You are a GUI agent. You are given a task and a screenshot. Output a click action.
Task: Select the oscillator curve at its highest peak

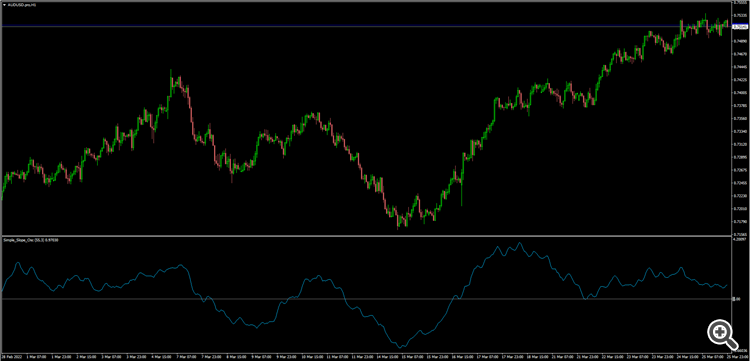click(x=520, y=243)
